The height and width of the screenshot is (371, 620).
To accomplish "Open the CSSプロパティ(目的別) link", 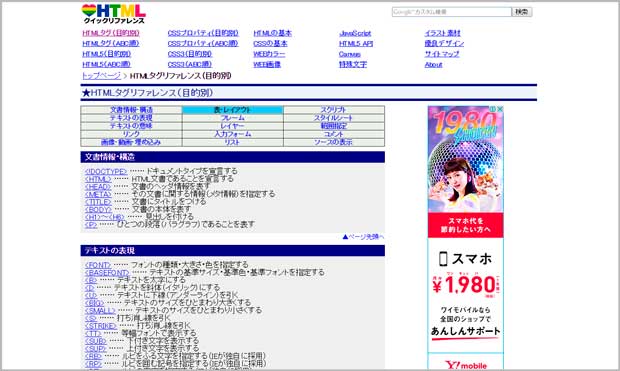I will tap(203, 33).
